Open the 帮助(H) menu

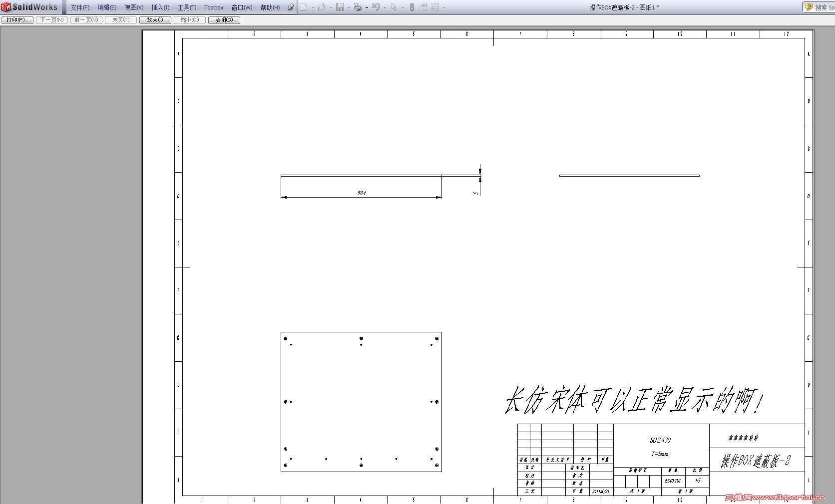270,7
